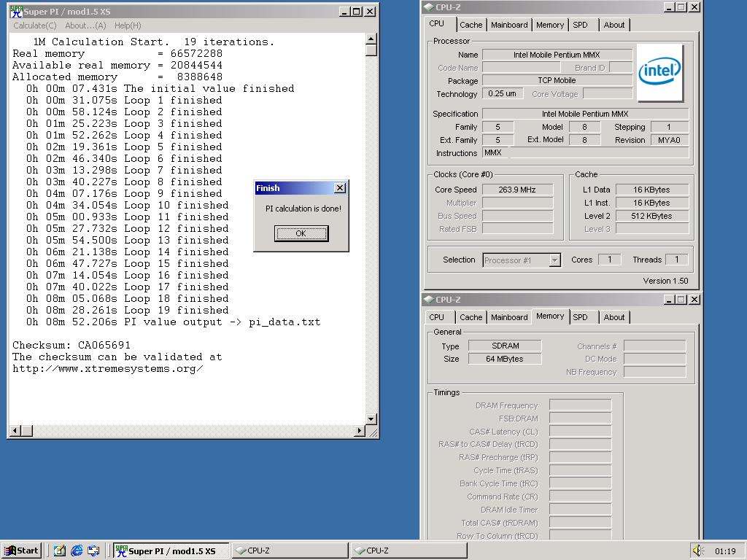The image size is (747, 560).
Task: Minimize the Super PI window
Action: pyautogui.click(x=345, y=12)
